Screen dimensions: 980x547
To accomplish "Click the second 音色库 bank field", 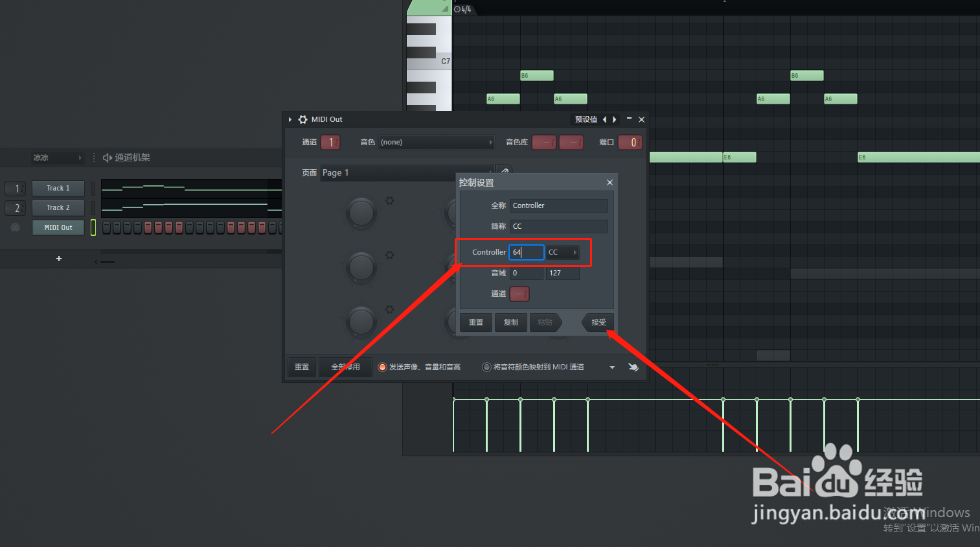I will (x=571, y=142).
